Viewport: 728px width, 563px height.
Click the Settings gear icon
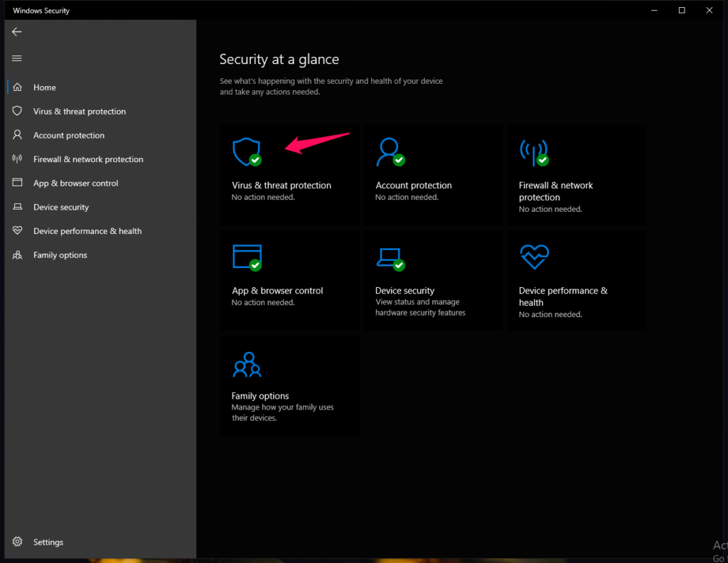(17, 542)
